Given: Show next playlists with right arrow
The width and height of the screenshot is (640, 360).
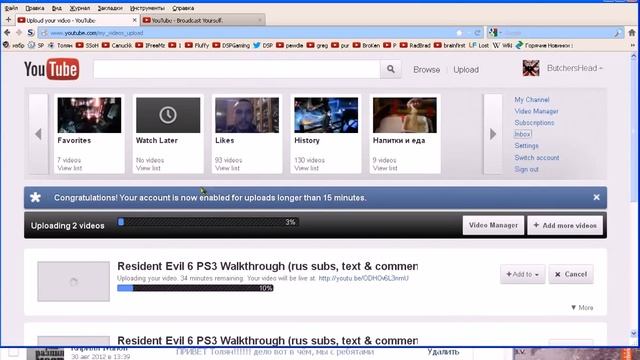Looking at the screenshot, I should click(x=493, y=134).
